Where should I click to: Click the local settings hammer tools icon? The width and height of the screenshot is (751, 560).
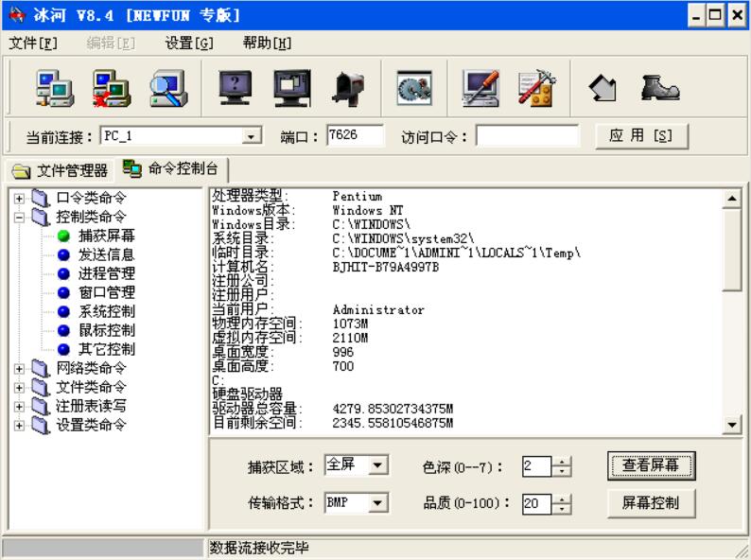537,88
